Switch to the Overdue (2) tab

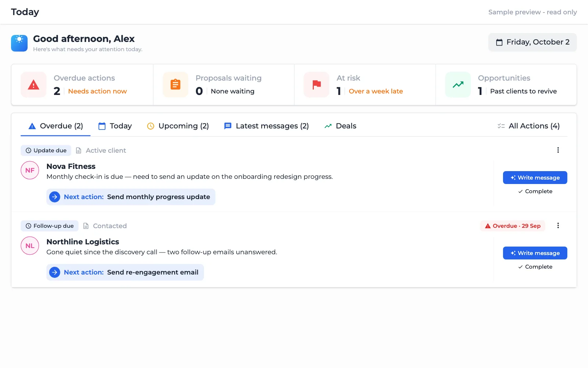tap(55, 126)
